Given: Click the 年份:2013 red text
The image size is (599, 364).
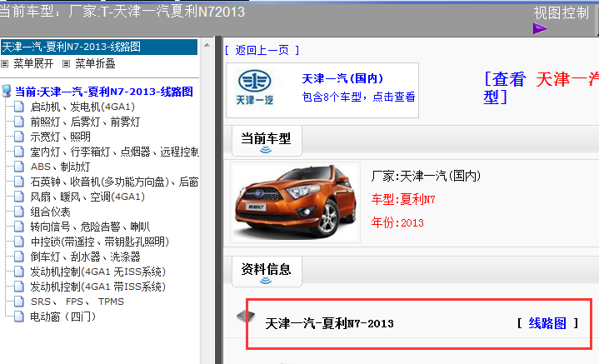Looking at the screenshot, I should 397,222.
